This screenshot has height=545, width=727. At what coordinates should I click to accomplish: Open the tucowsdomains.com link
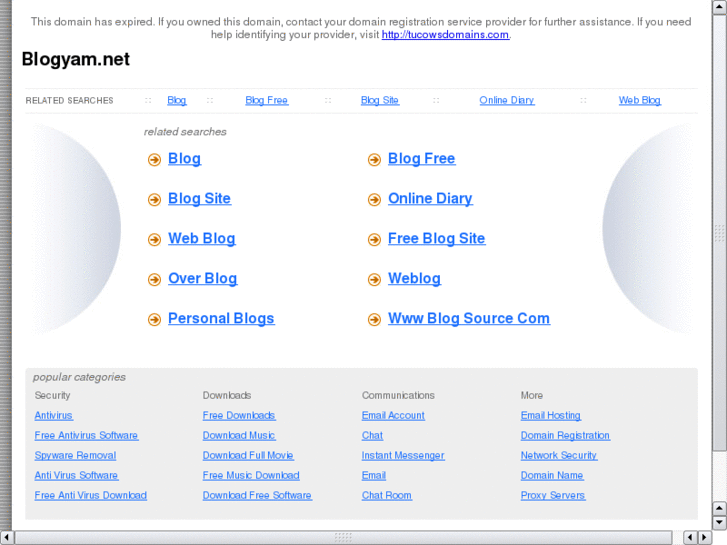coord(445,35)
